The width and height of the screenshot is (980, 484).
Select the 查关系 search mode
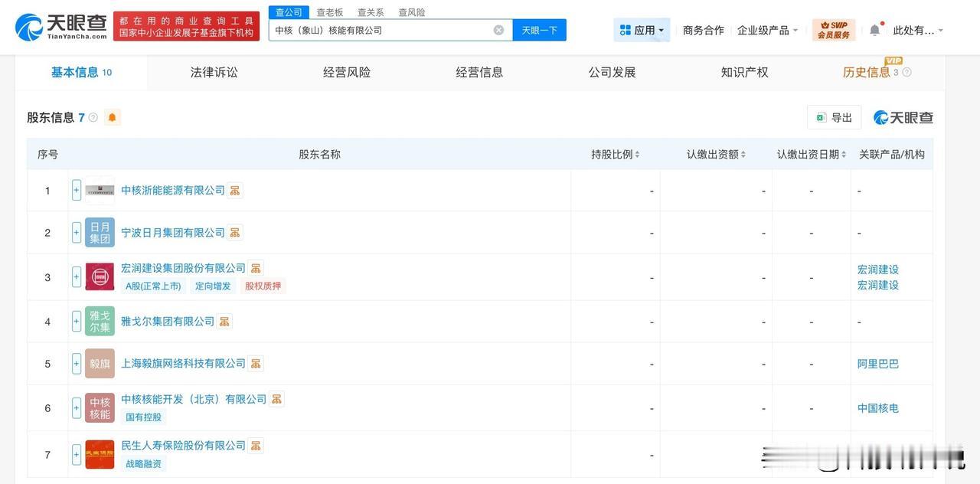pos(371,12)
